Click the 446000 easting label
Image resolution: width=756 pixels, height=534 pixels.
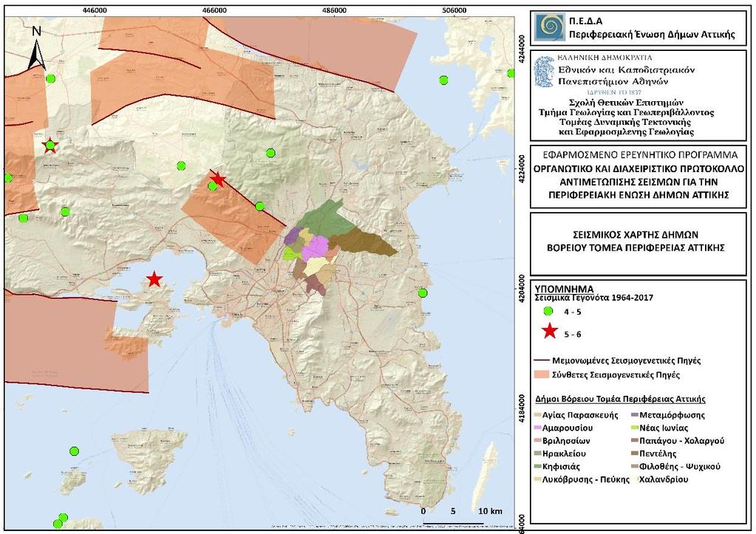(x=95, y=10)
